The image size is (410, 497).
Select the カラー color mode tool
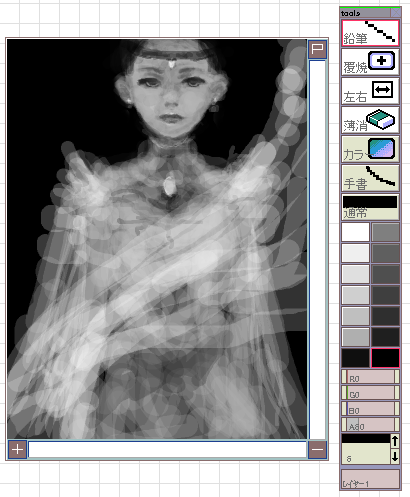click(370, 149)
